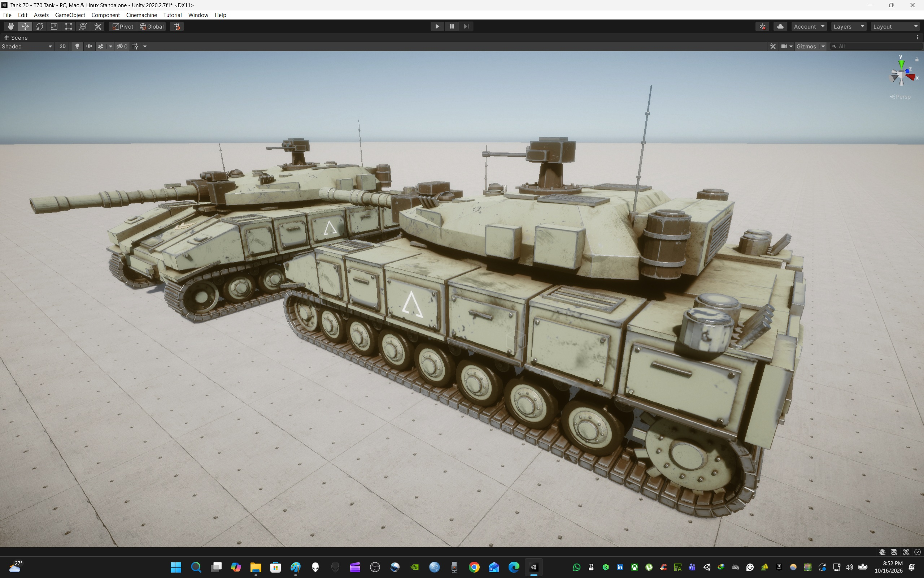Open the Assets menu
This screenshot has height=578, width=924.
coord(41,15)
